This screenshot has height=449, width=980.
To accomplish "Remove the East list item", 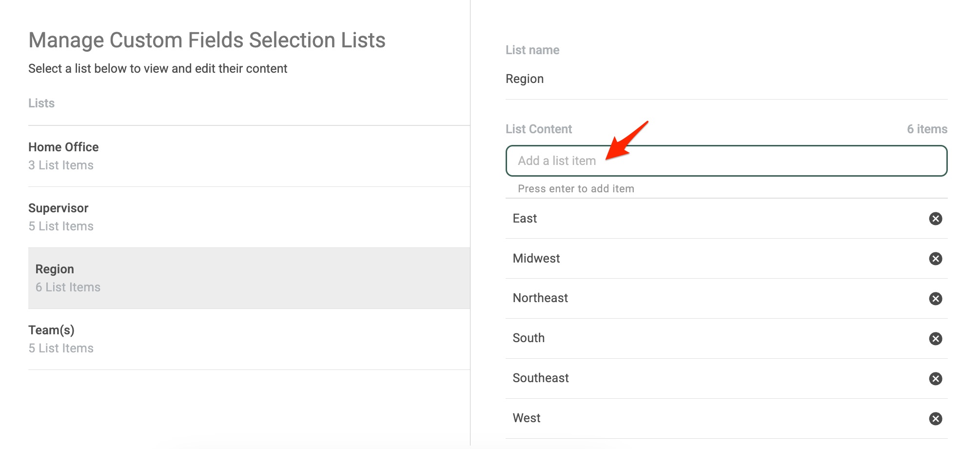I will pyautogui.click(x=935, y=219).
